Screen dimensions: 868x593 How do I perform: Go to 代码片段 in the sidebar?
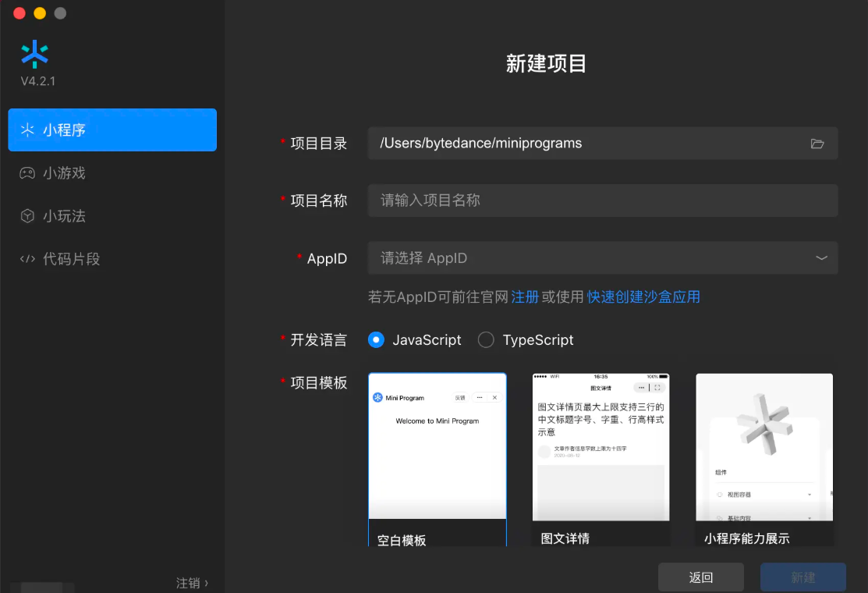click(112, 259)
